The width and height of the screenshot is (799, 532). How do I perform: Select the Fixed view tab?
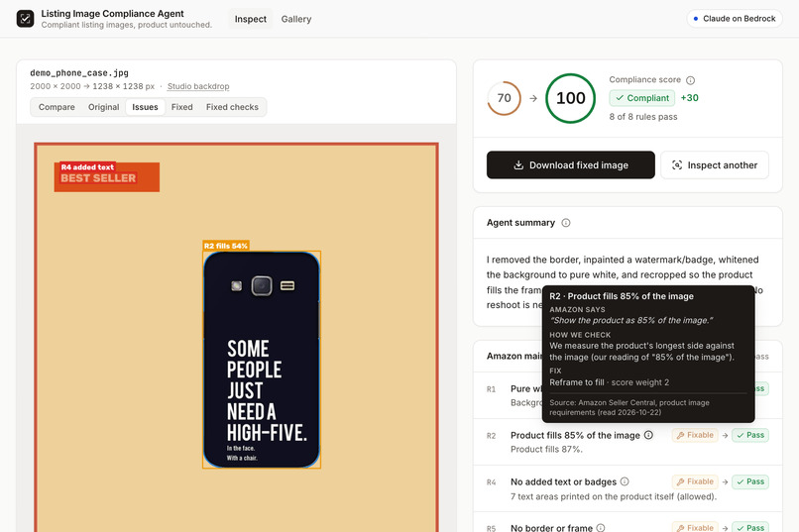coord(182,107)
